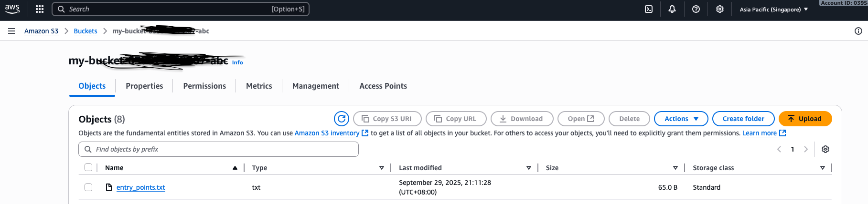Image resolution: width=868 pixels, height=204 pixels.
Task: Switch to the Objects tab
Action: point(92,86)
